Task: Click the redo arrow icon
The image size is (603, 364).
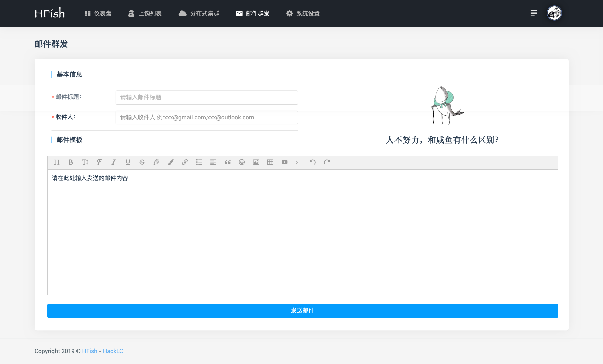Action: pyautogui.click(x=327, y=162)
